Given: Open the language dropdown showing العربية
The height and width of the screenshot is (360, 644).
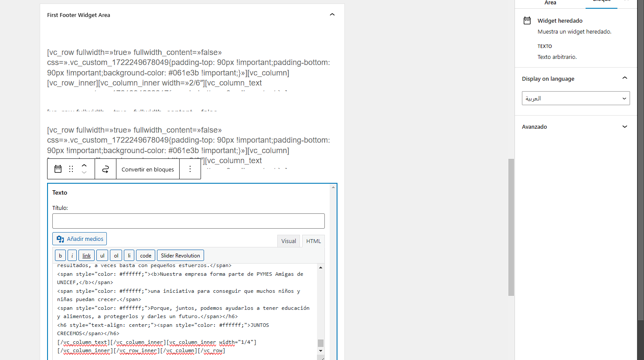Looking at the screenshot, I should tap(576, 98).
